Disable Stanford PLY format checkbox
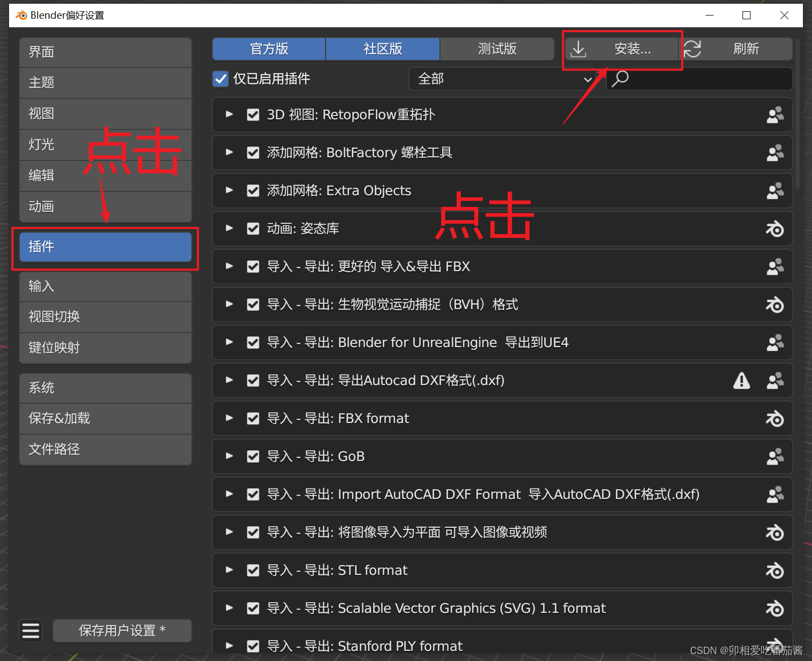 253,646
